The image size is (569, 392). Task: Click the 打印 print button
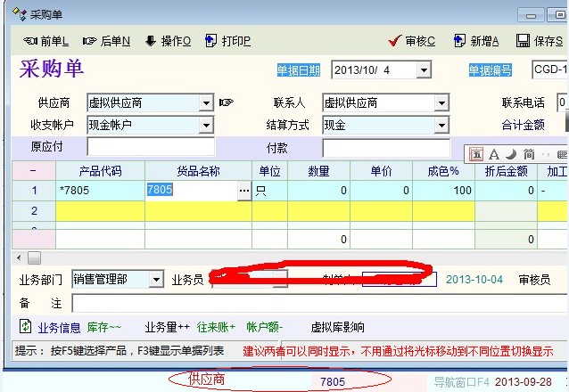tap(227, 41)
